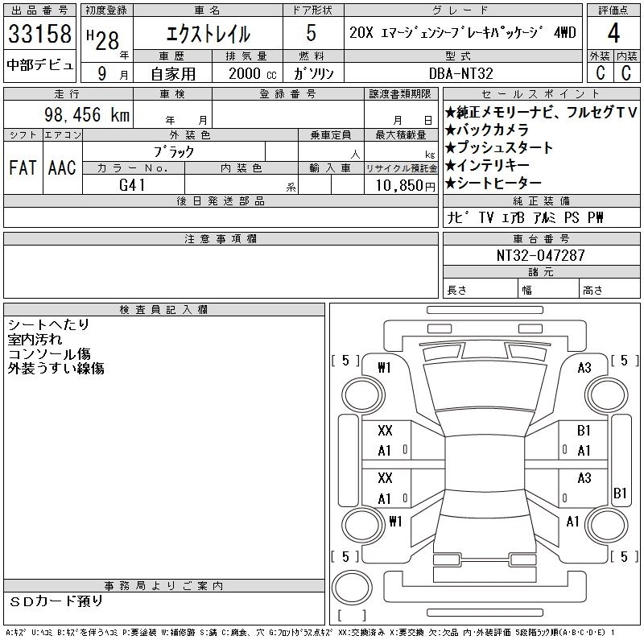Image resolution: width=644 pixels, height=644 pixels.
Task: Select the B1 mark on the right side sill
Action: coord(620,493)
